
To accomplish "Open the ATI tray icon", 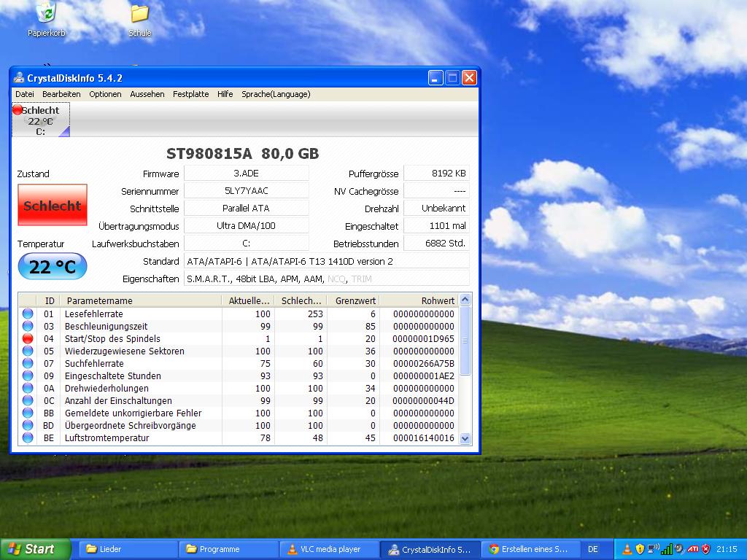I will [692, 549].
